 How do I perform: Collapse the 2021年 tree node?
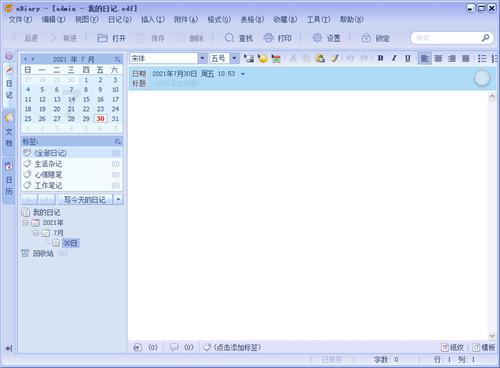25,222
